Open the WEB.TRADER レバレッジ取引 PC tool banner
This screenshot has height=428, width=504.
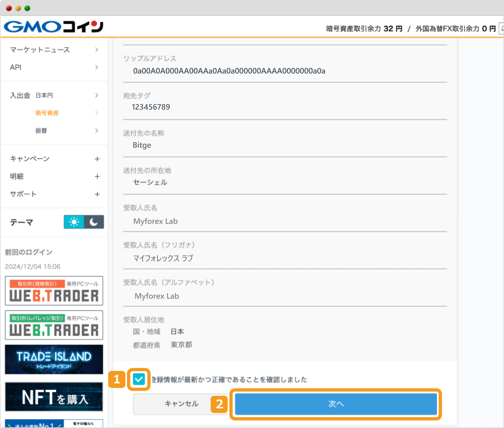pos(53,325)
